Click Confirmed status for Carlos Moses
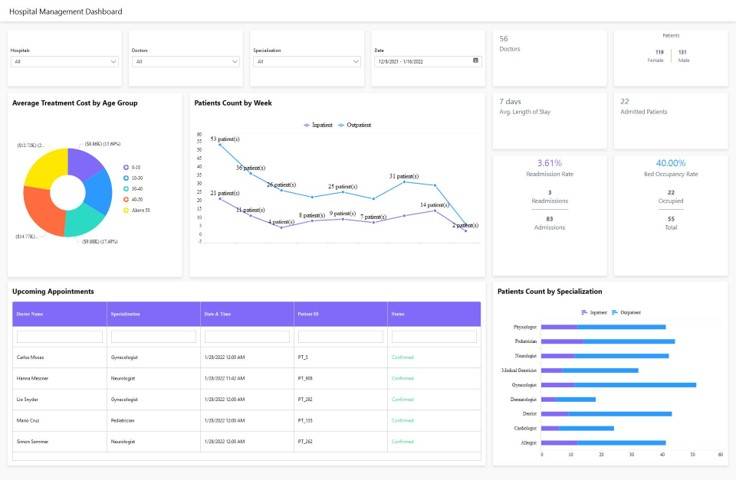 (403, 358)
